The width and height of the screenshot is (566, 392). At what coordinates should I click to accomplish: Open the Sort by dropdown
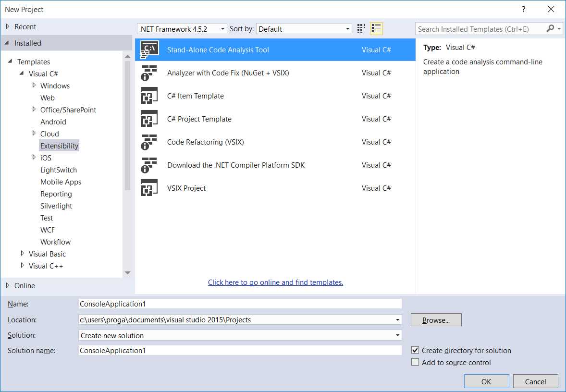tap(349, 28)
